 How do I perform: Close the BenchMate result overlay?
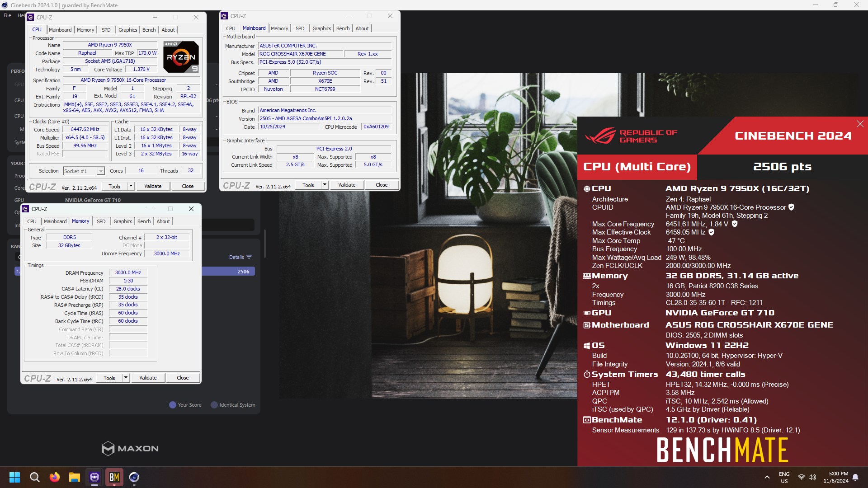[860, 124]
